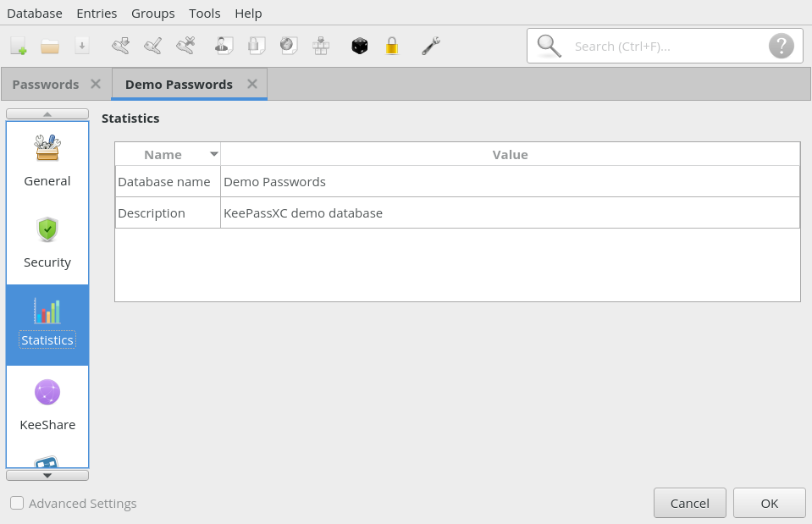Select the Delete entry key icon
812x524 pixels.
coord(186,46)
